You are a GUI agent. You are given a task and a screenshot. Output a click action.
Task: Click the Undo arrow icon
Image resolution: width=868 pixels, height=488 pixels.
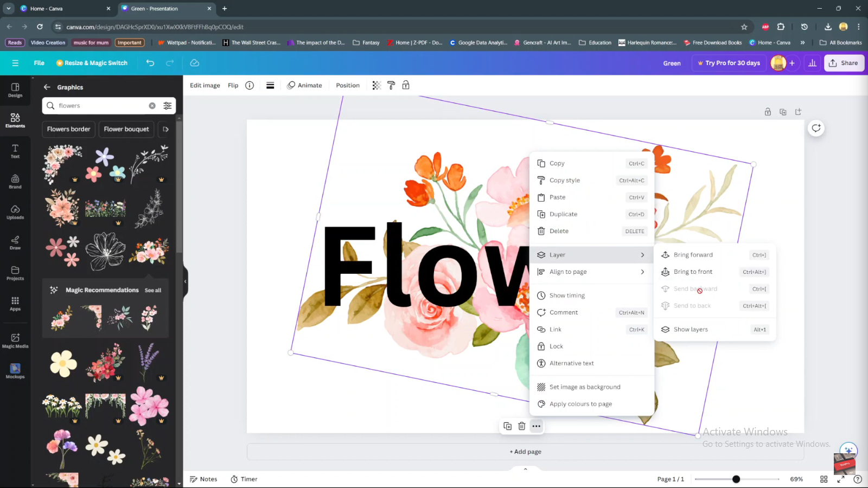coord(150,63)
